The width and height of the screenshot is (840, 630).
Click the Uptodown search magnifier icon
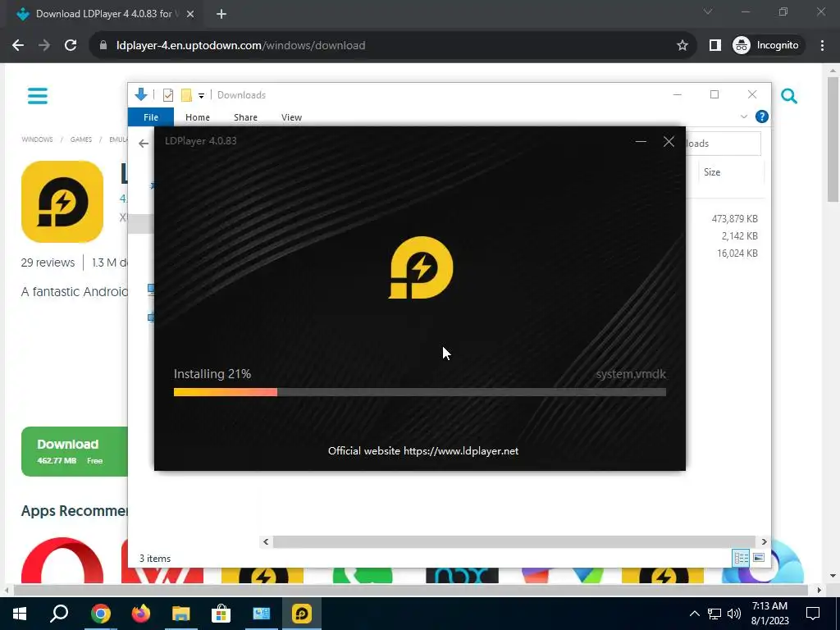click(x=789, y=96)
